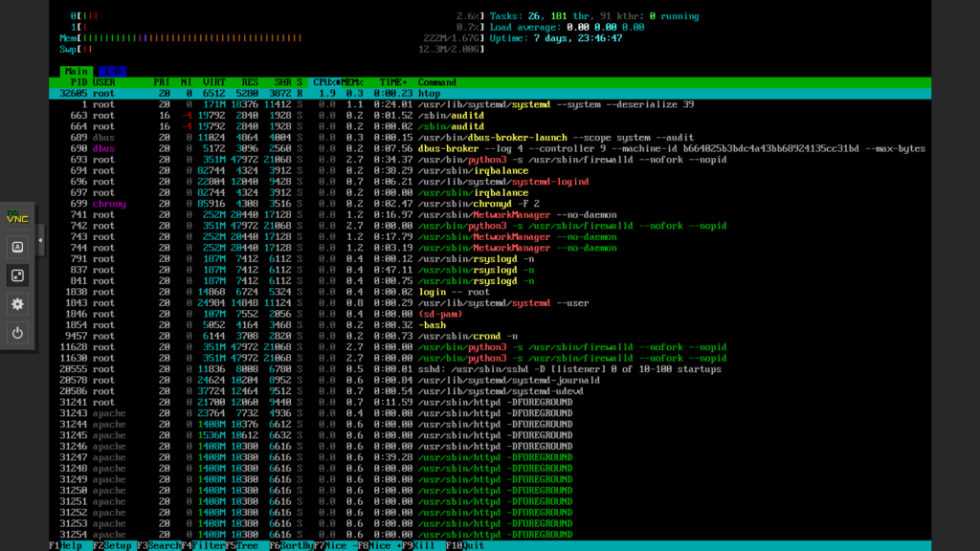Click the noVNC power icon
Image resolution: width=980 pixels, height=551 pixels.
[x=17, y=333]
